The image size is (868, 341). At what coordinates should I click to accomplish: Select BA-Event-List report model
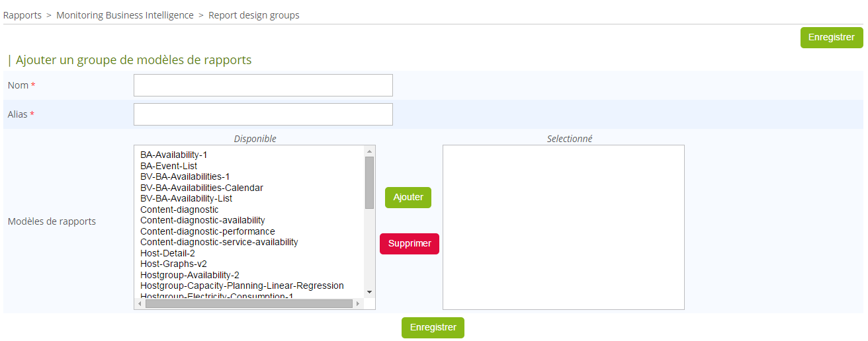click(x=169, y=166)
